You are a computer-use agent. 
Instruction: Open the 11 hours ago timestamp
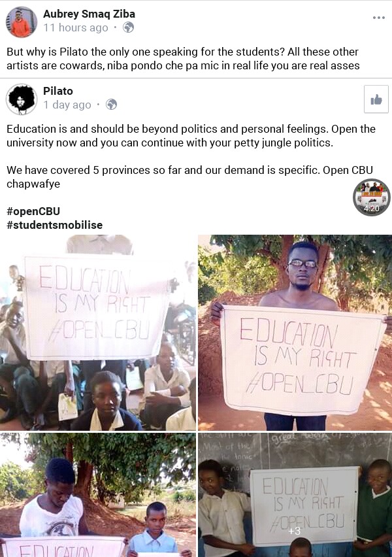click(x=76, y=27)
